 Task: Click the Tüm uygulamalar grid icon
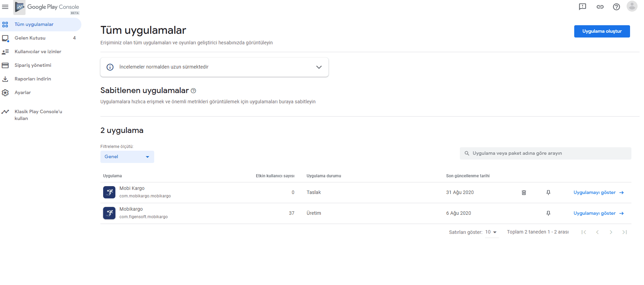tap(5, 25)
